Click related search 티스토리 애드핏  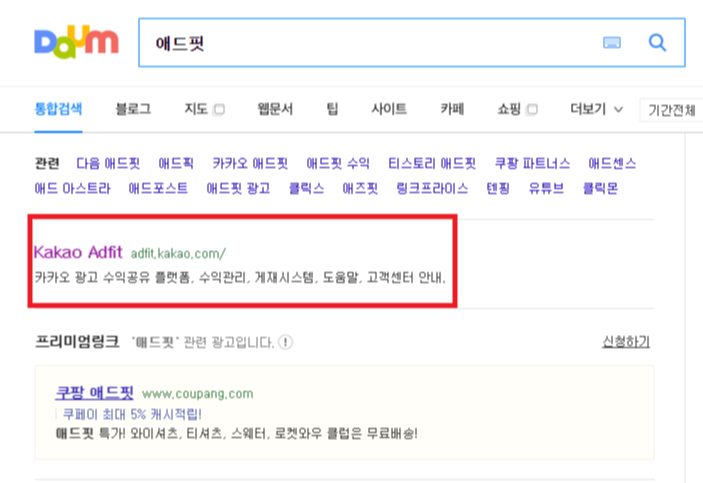pos(432,163)
